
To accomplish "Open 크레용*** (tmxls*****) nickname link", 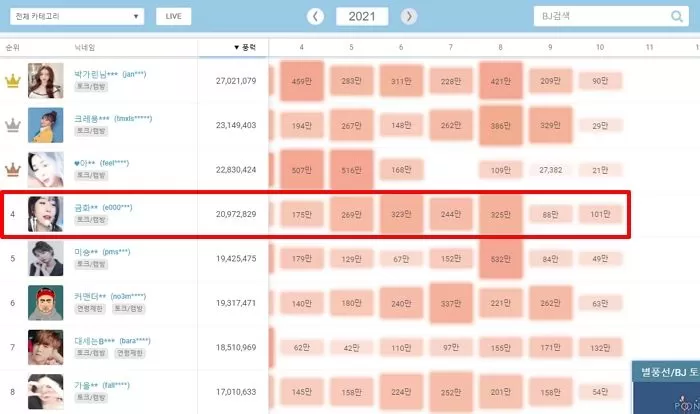I will [113, 118].
